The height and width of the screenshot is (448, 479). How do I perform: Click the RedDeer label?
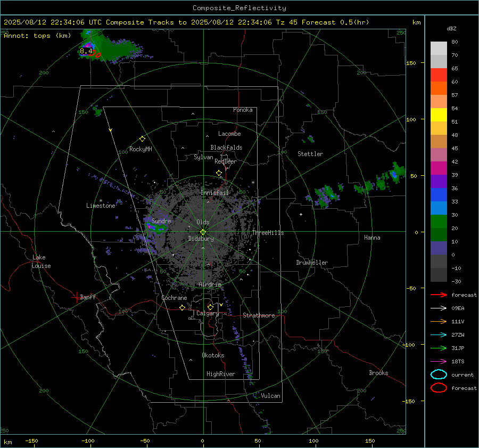226,161
